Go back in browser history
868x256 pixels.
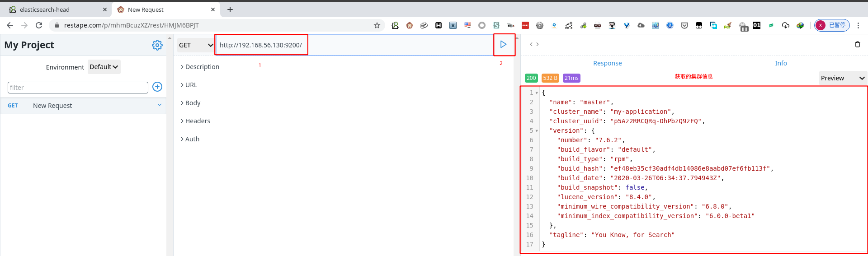pyautogui.click(x=10, y=25)
